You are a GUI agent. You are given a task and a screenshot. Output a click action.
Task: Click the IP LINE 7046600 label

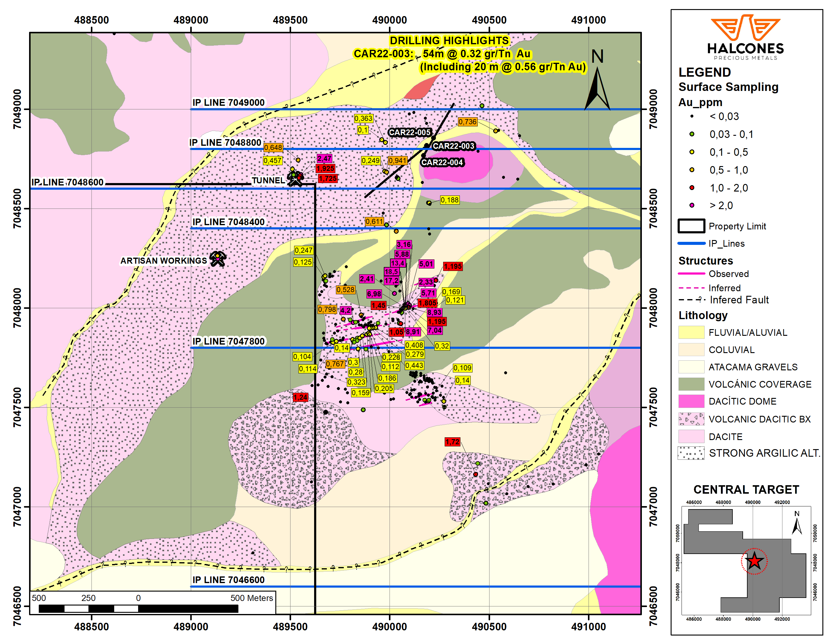pos(228,579)
